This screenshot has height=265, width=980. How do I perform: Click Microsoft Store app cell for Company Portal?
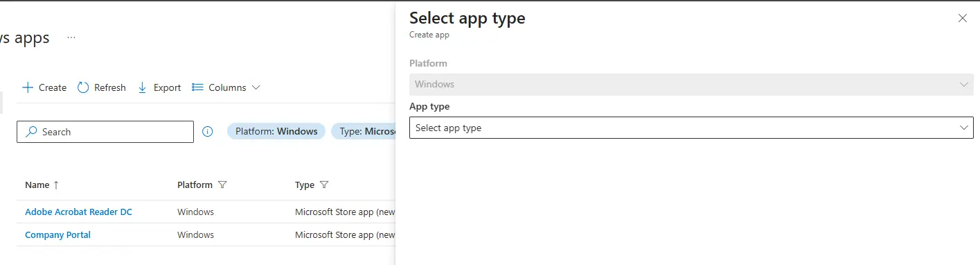pos(345,234)
